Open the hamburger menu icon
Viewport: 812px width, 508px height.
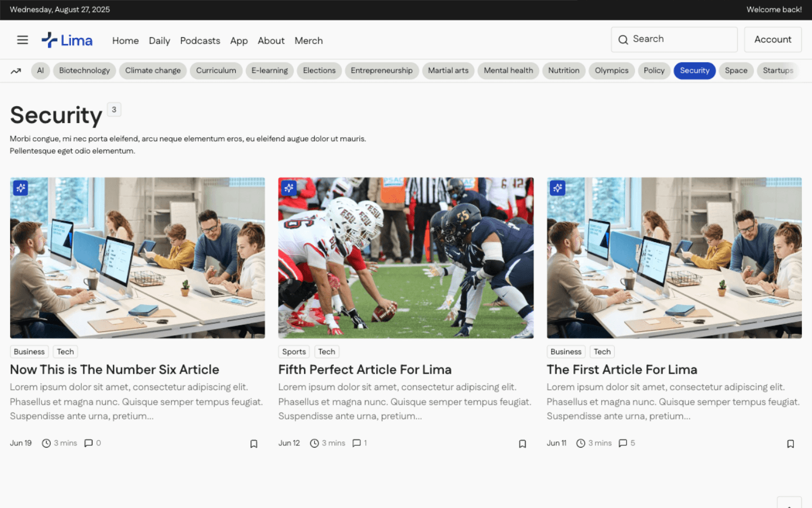pos(23,40)
